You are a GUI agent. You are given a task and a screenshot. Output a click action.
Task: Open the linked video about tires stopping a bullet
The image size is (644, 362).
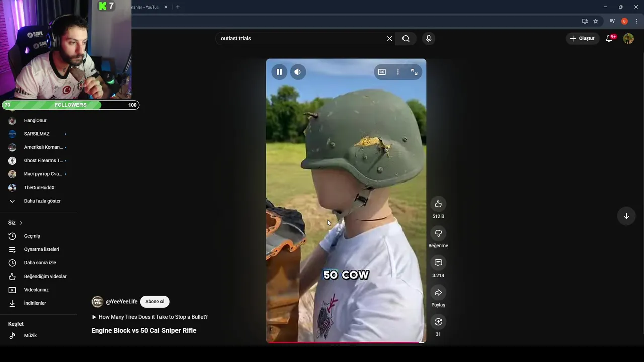149,317
